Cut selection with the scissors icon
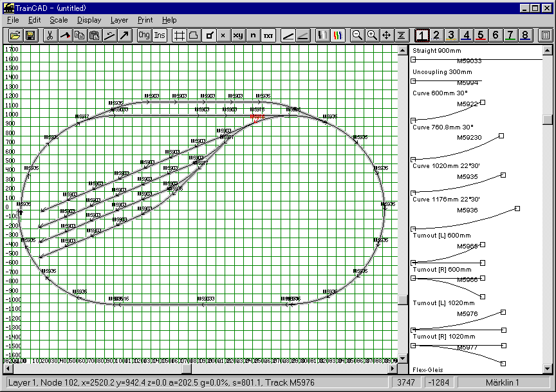 (50, 35)
